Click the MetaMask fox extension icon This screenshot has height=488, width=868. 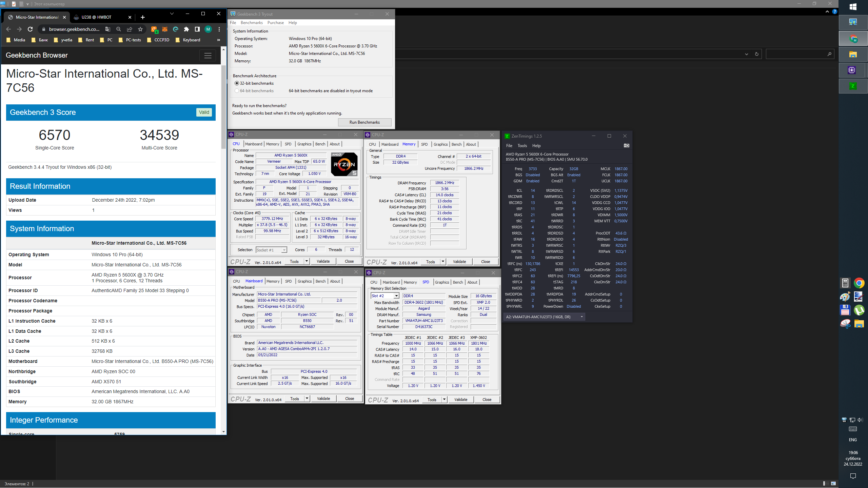[x=165, y=29]
